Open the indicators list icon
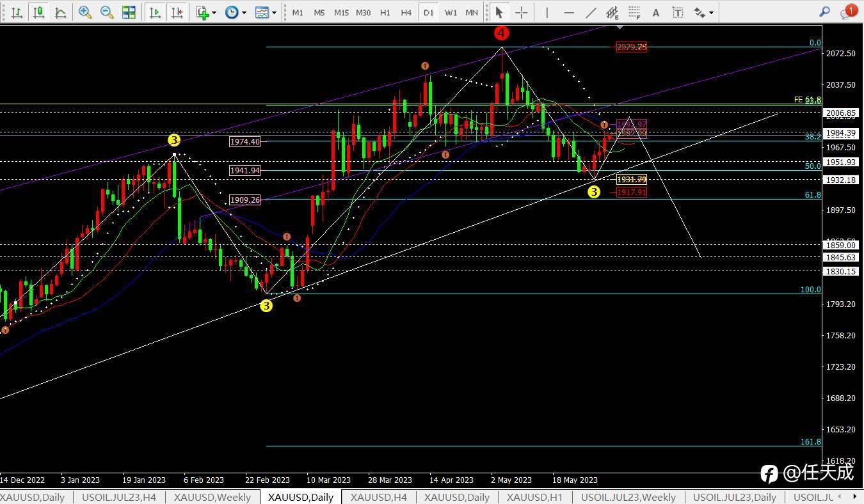The height and width of the screenshot is (504, 864). click(x=202, y=12)
